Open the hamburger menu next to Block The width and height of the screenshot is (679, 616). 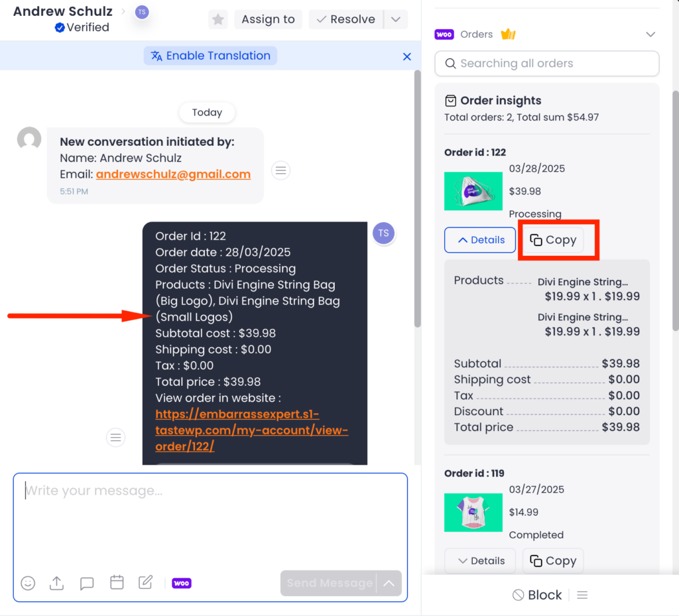(582, 594)
